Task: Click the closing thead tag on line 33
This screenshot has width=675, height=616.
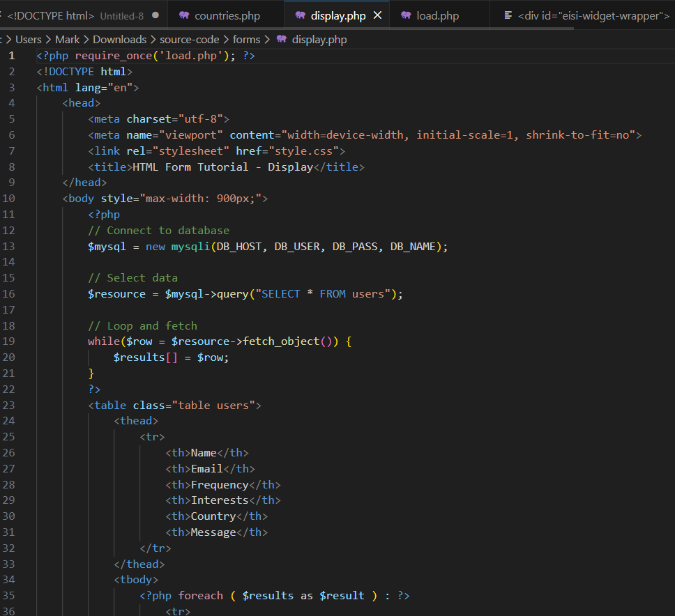Action: coord(139,564)
